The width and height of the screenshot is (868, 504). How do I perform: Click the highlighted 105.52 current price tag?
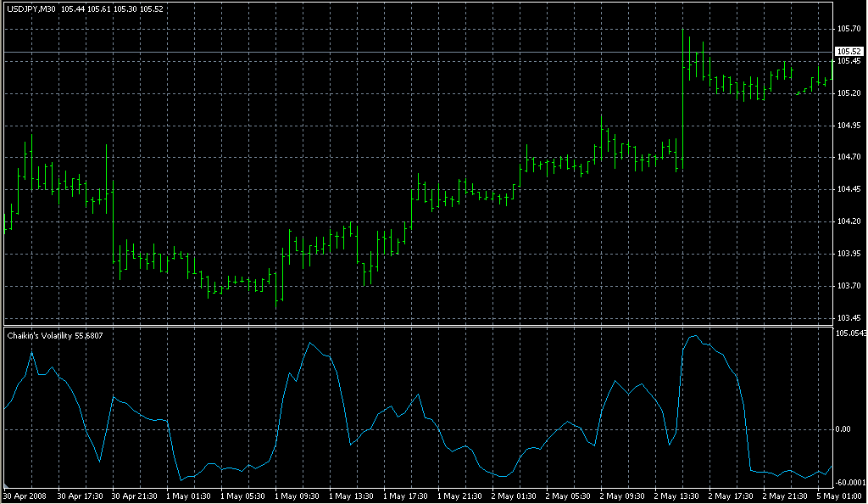tap(849, 52)
